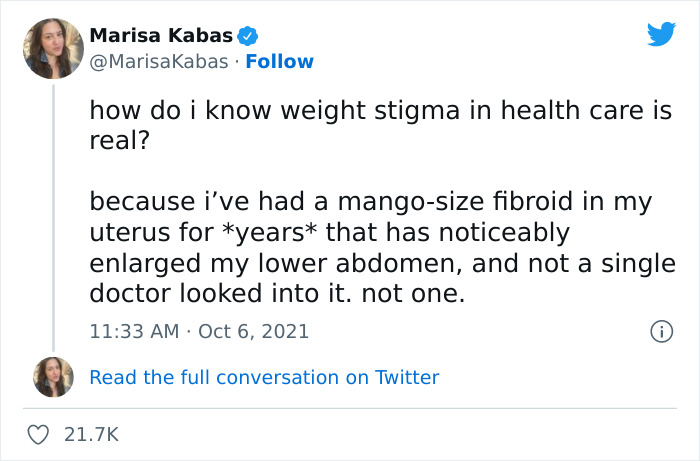The height and width of the screenshot is (461, 700).
Task: Open Marisa Kabas's large profile avatar
Action: pyautogui.click(x=52, y=48)
